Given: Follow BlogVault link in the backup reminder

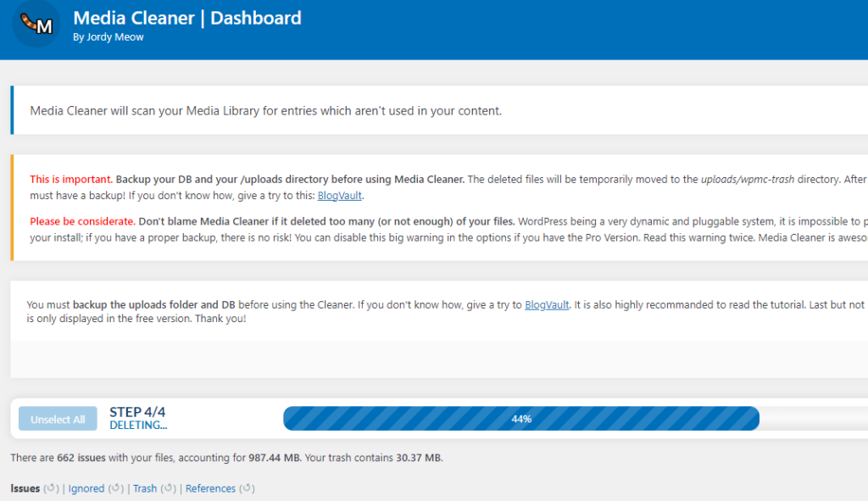Looking at the screenshot, I should [547, 304].
